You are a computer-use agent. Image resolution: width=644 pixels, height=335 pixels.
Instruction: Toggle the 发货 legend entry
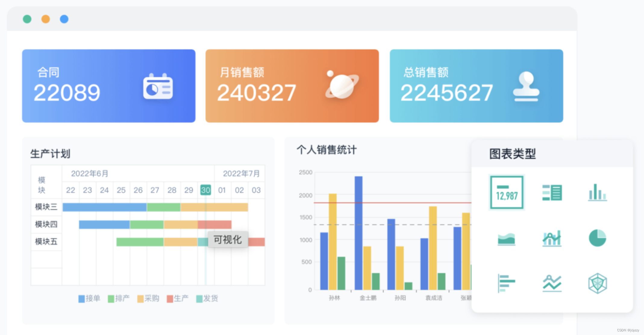pyautogui.click(x=207, y=299)
